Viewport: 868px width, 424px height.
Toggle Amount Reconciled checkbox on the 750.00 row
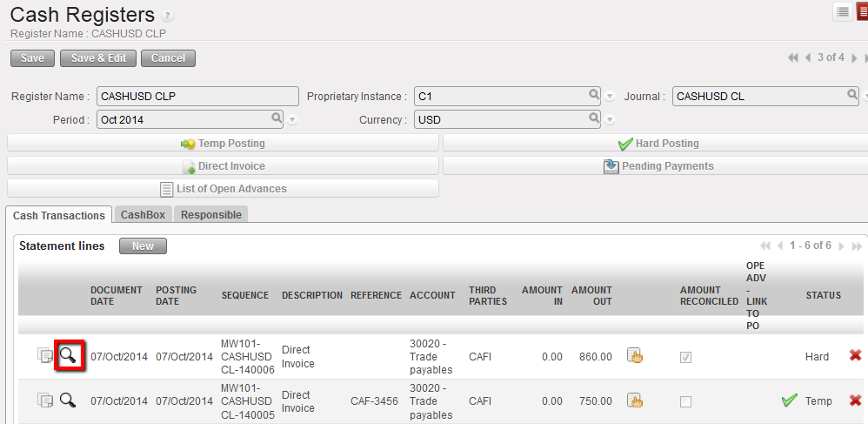pos(686,401)
